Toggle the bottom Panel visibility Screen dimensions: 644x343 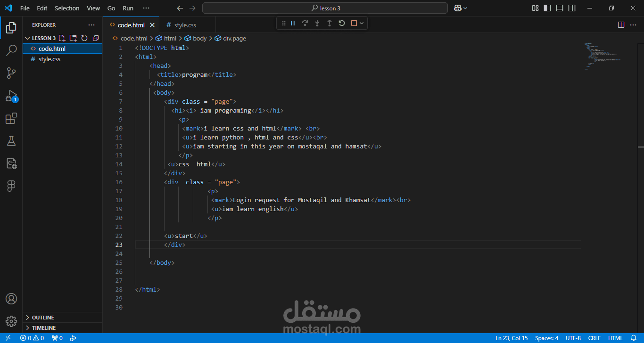point(560,8)
